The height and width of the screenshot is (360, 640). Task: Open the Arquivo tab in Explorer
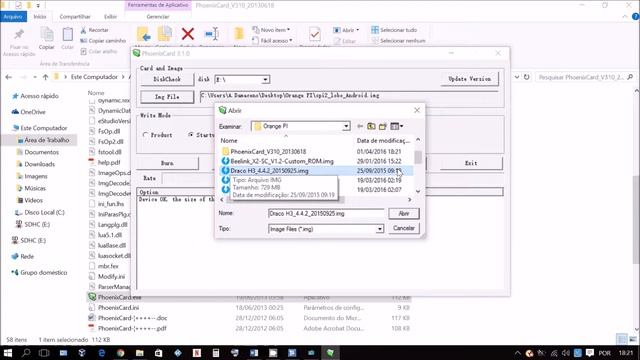point(13,17)
